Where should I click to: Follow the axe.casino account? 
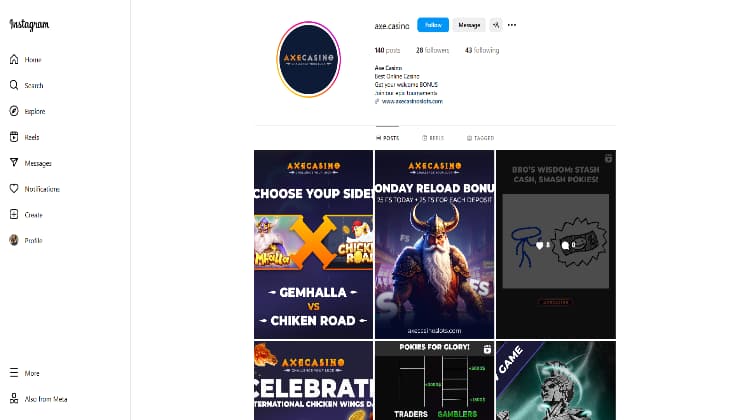tap(433, 25)
